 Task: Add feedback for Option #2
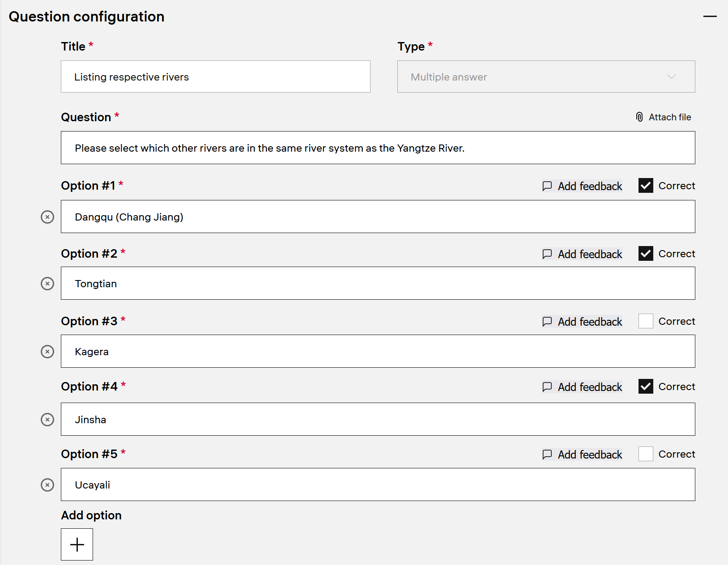pyautogui.click(x=589, y=254)
